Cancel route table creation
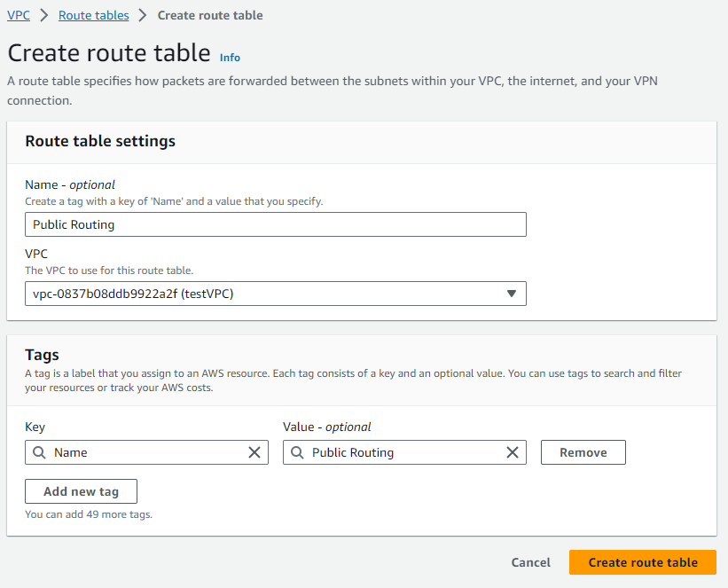Viewport: 728px width, 588px height. [530, 562]
